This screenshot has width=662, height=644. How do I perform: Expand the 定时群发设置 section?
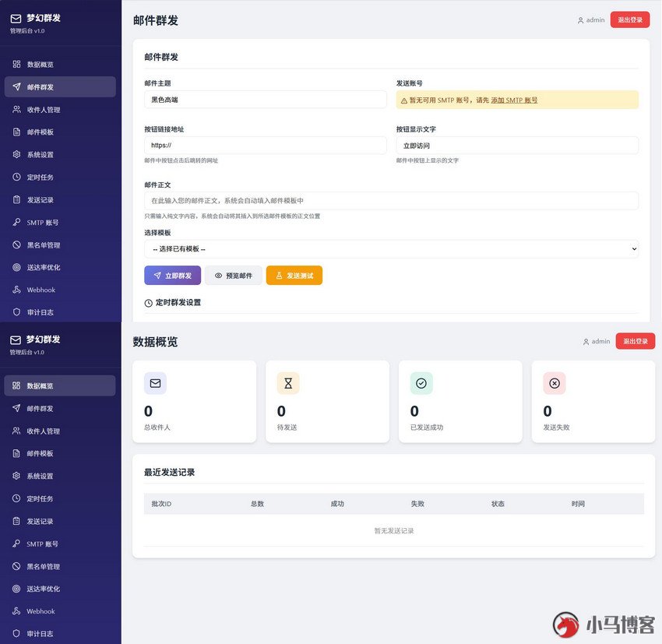pyautogui.click(x=173, y=303)
